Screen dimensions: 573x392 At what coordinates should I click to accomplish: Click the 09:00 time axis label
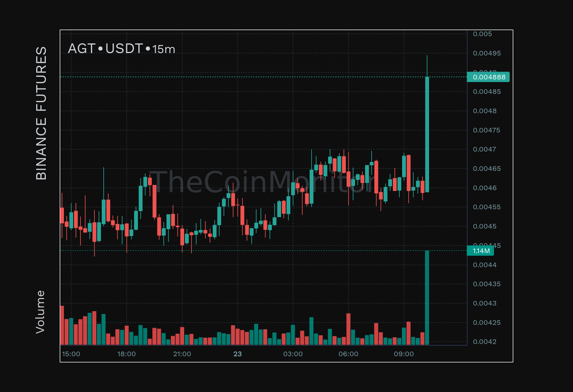(x=403, y=354)
